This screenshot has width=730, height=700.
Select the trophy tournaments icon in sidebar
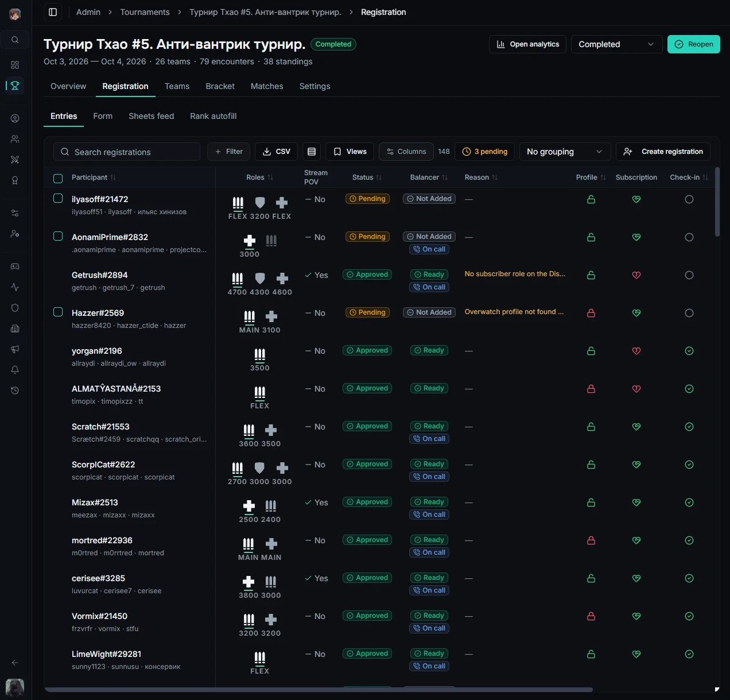pos(15,86)
